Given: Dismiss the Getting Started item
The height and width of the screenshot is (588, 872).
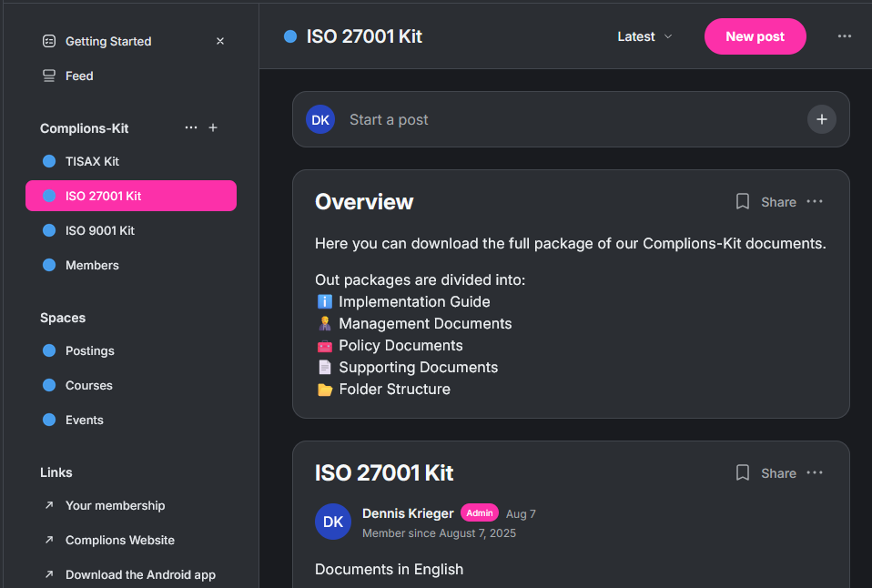Looking at the screenshot, I should [220, 41].
